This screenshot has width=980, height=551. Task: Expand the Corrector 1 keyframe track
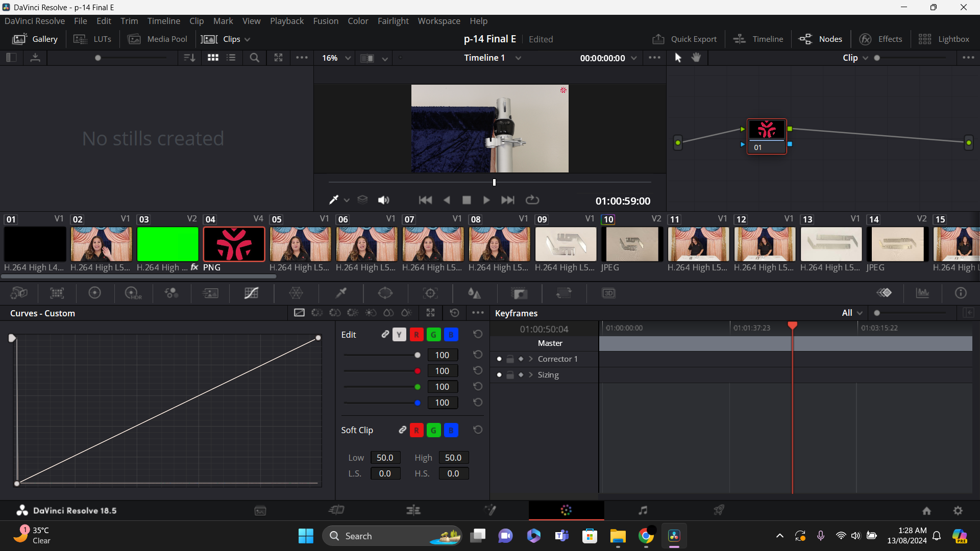[531, 359]
